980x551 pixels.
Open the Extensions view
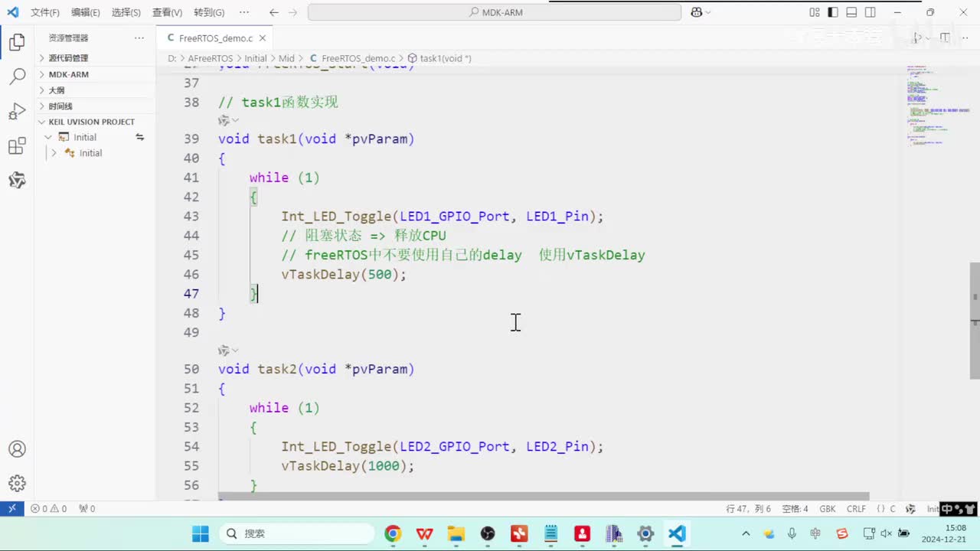coord(17,146)
